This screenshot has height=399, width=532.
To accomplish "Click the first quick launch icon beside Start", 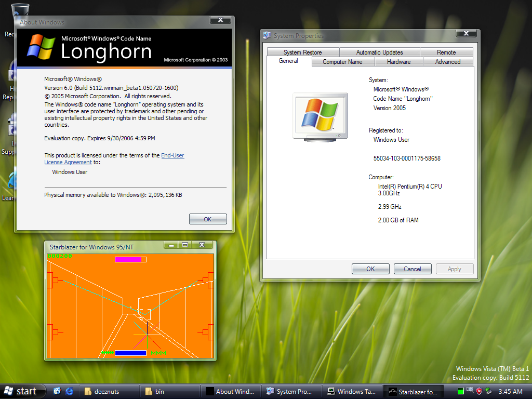I will pyautogui.click(x=57, y=391).
